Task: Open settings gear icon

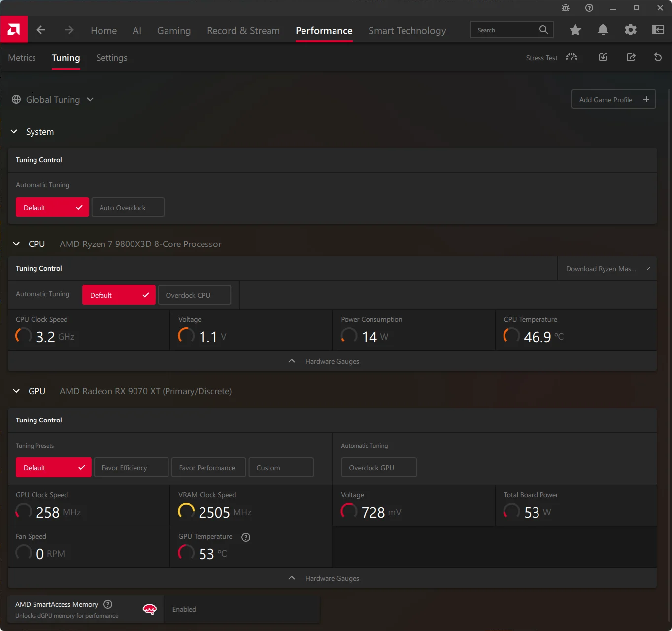Action: tap(630, 30)
